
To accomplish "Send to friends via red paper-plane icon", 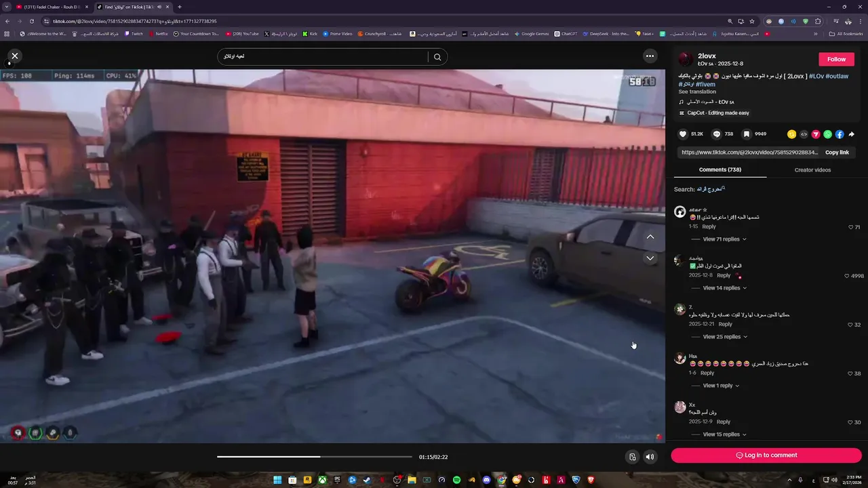I will 816,134.
